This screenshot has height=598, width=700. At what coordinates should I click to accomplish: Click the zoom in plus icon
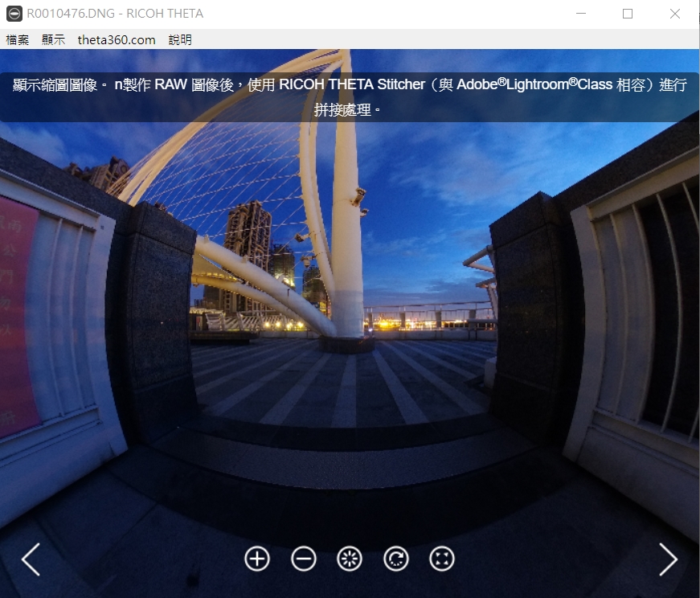pos(257,559)
